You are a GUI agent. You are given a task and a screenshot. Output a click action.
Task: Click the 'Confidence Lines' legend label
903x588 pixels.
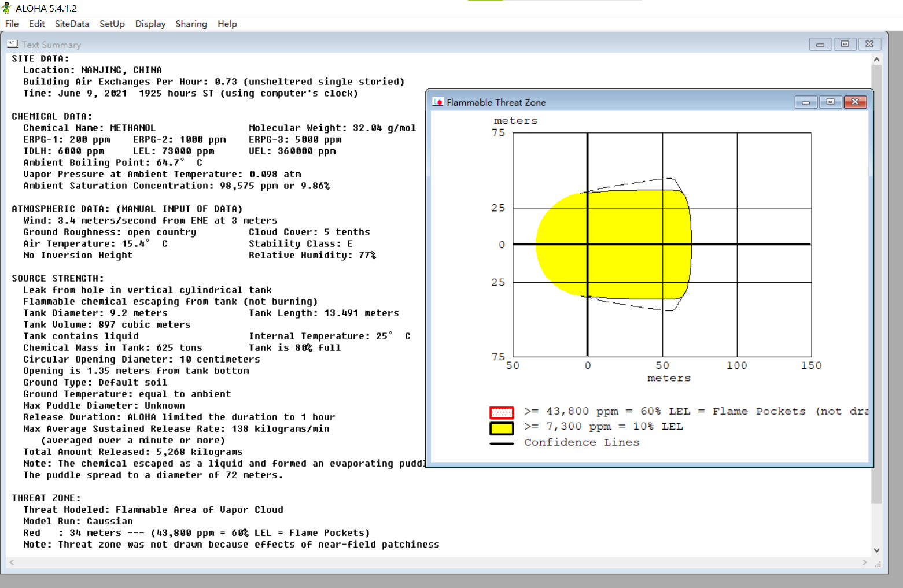point(581,442)
